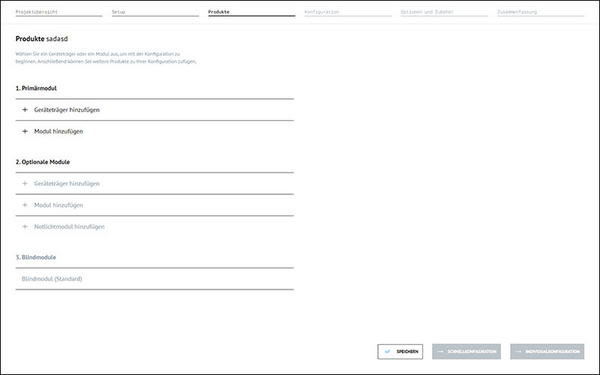Click the page title 'Produkte sadasd'
600x375 pixels.
click(x=41, y=39)
